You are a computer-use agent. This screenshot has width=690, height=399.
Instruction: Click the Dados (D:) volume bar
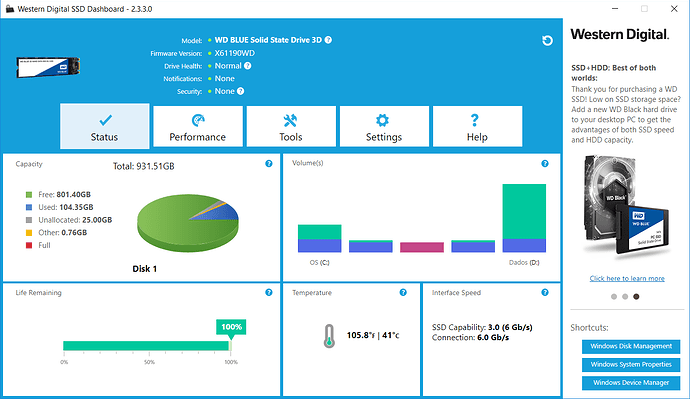524,218
